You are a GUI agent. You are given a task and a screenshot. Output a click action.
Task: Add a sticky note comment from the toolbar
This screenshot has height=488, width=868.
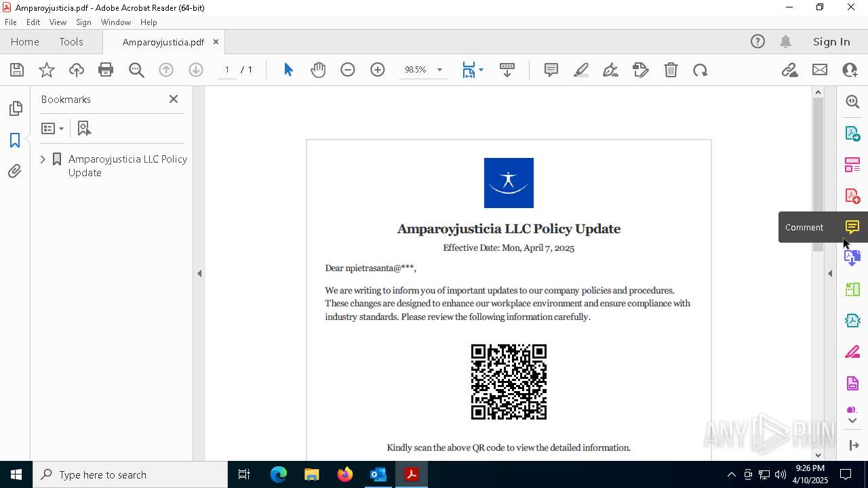tap(551, 70)
